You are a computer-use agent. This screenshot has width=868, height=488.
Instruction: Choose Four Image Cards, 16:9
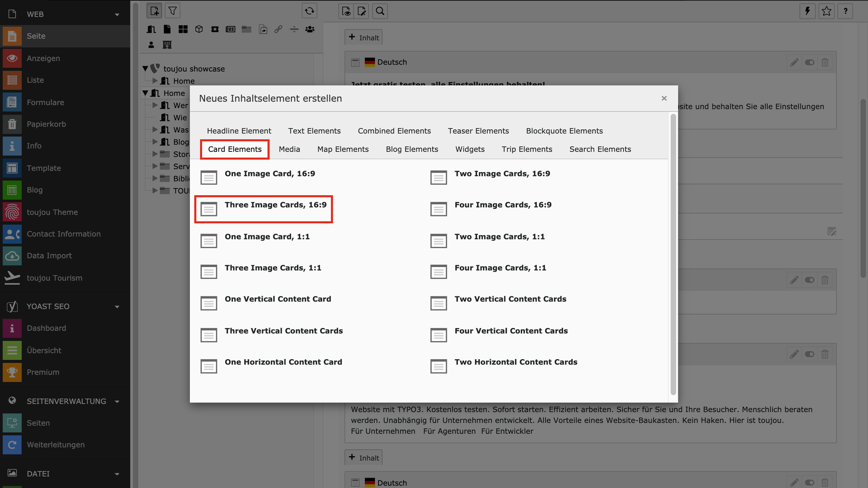503,205
